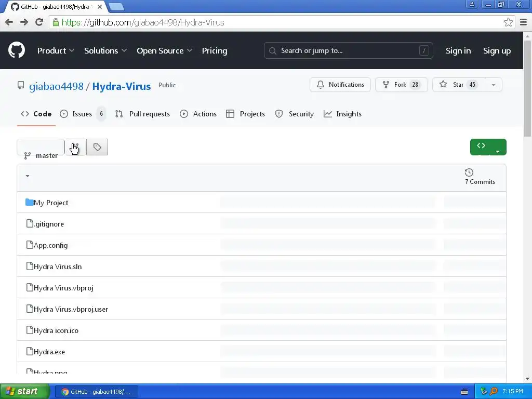Image resolution: width=532 pixels, height=399 pixels.
Task: Click the Sign in link
Action: tap(458, 50)
